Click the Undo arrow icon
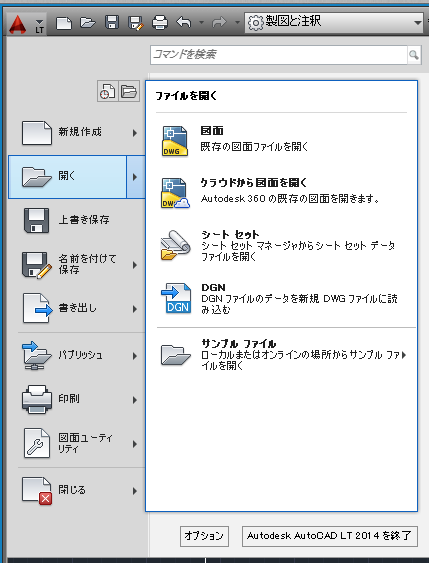Viewport: 429px width, 563px height. pos(184,23)
